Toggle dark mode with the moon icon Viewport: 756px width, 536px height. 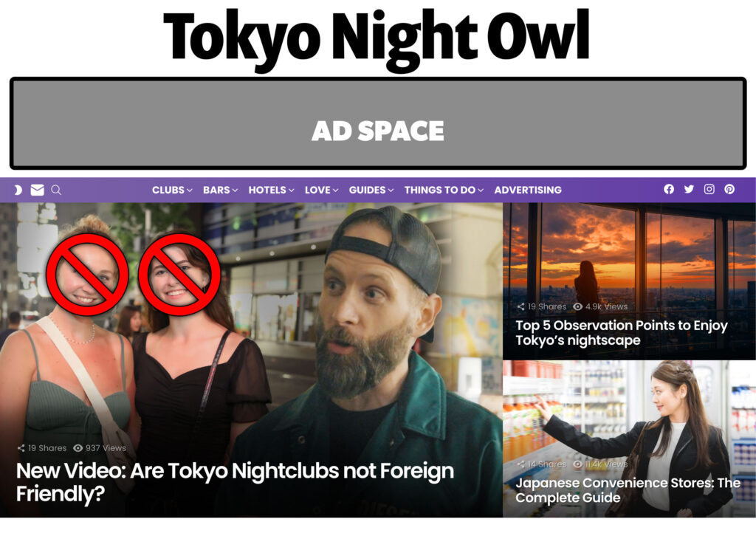[x=18, y=190]
